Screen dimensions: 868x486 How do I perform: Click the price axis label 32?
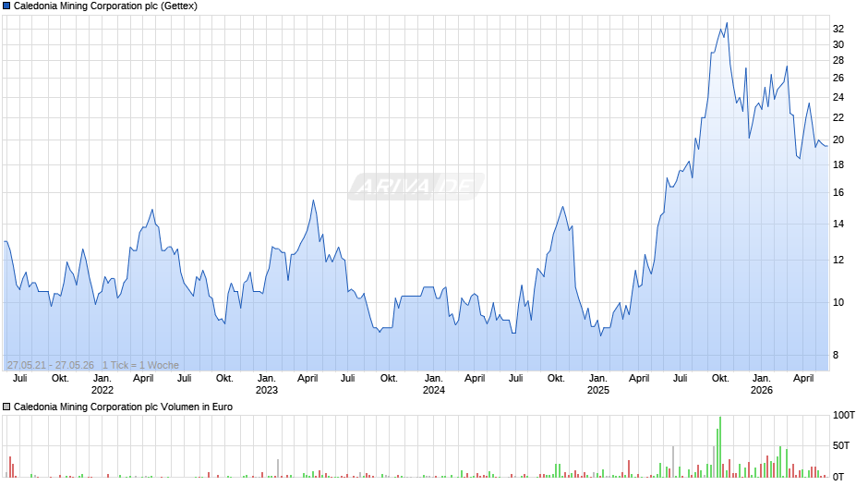tap(838, 29)
